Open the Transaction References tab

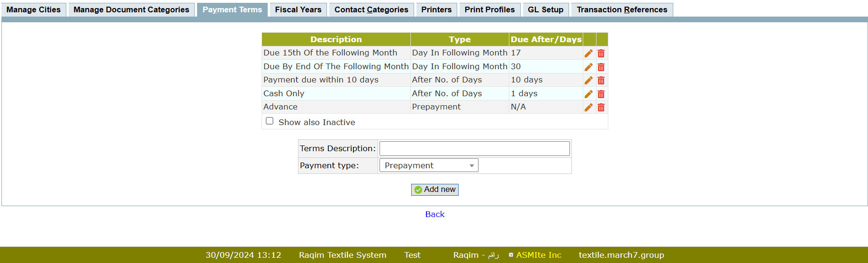(622, 9)
